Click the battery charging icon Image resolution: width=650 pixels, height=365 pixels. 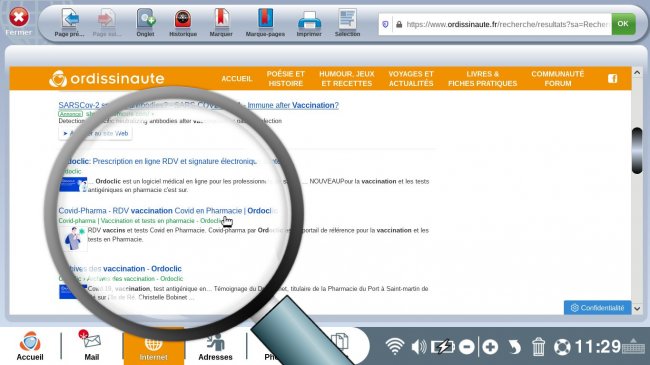pyautogui.click(x=443, y=347)
